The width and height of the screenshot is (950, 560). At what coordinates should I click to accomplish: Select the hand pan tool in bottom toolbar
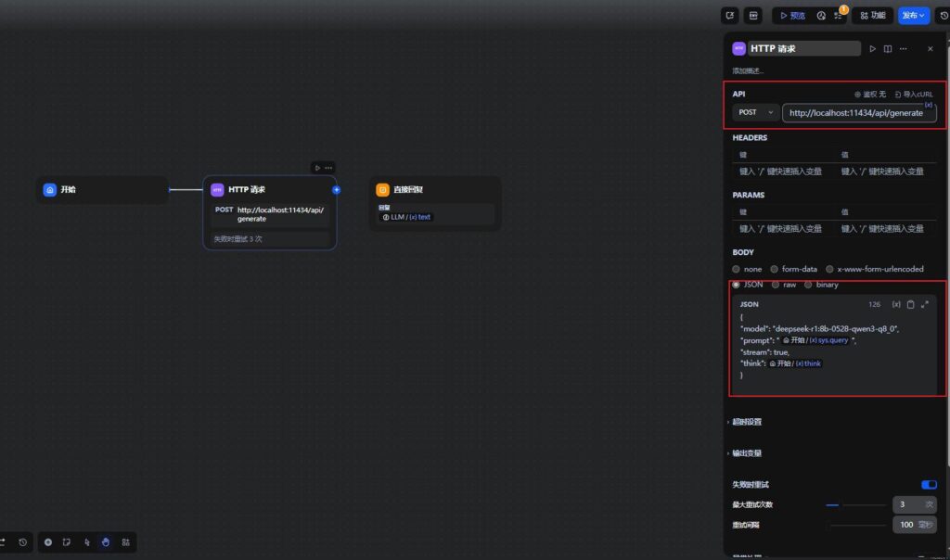coord(107,542)
